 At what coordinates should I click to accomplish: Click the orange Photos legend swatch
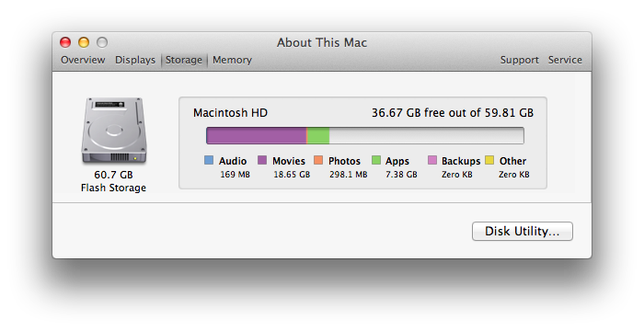[x=318, y=160]
